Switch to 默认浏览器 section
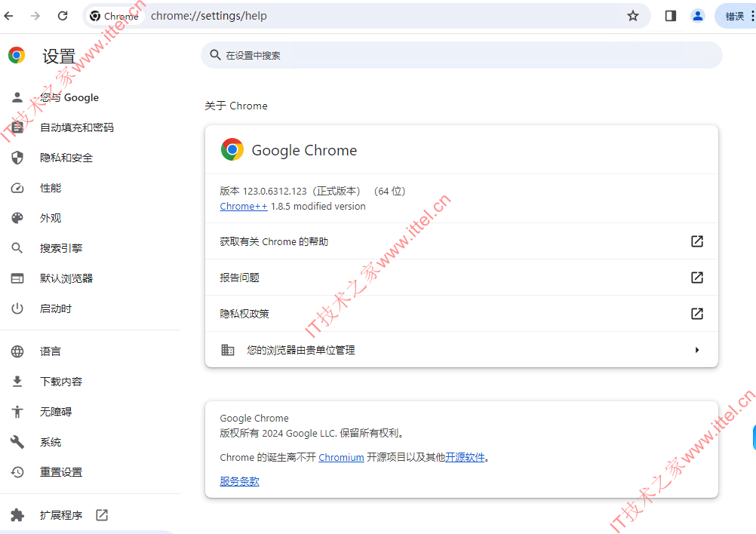The height and width of the screenshot is (534, 756). (17, 278)
